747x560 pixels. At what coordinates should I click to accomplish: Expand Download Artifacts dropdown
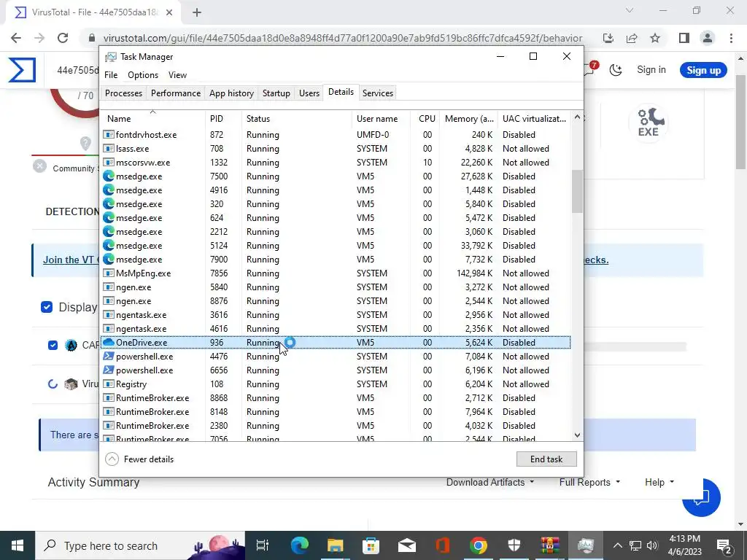[x=489, y=483]
